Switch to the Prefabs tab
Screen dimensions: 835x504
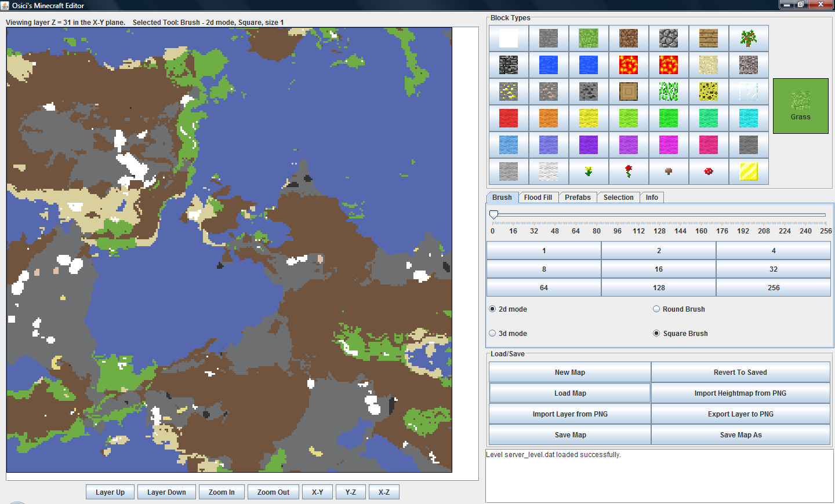click(x=578, y=197)
